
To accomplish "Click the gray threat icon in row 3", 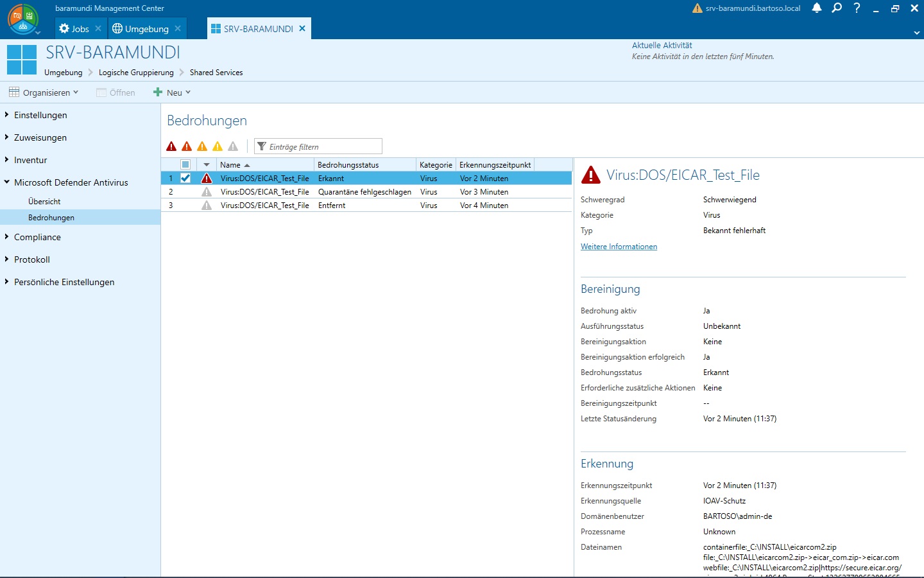I will [x=207, y=206].
